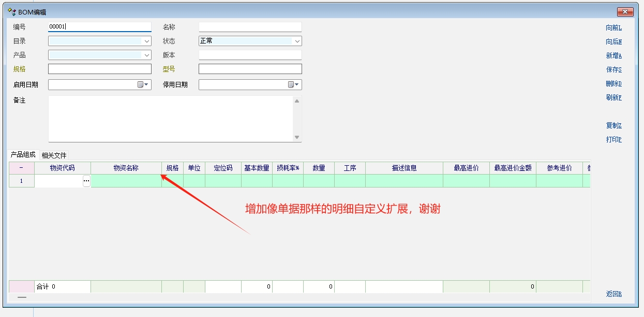Click the ellipsis lookup button in 物资代码 cell

[86, 181]
